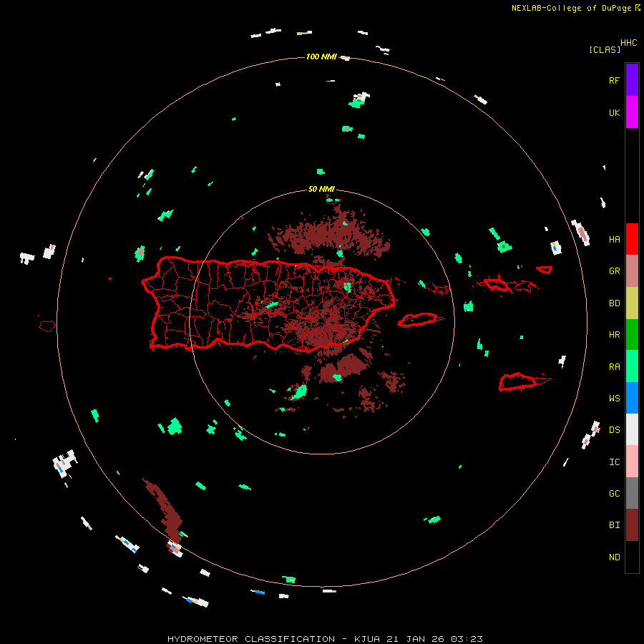Screen dimensions: 644x644
Task: Click the GC legend label
Action: coord(614,493)
